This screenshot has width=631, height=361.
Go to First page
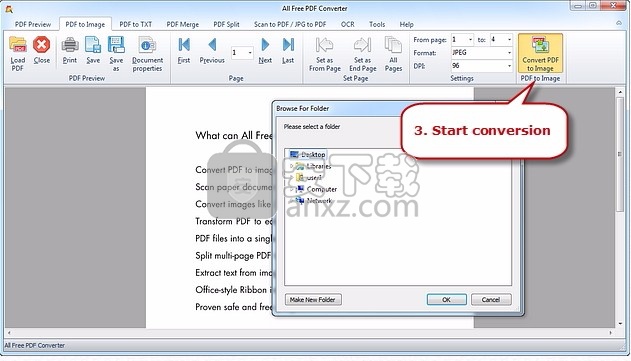click(x=184, y=50)
